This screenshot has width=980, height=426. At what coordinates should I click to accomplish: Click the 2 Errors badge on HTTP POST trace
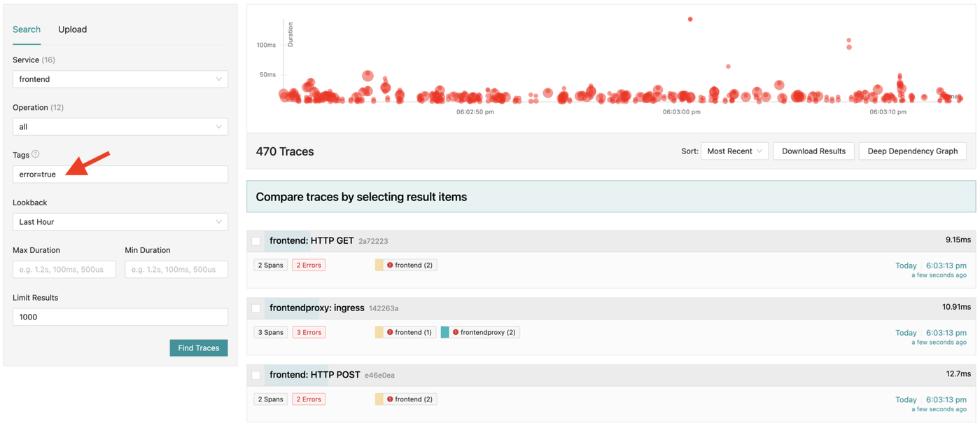pyautogui.click(x=308, y=399)
